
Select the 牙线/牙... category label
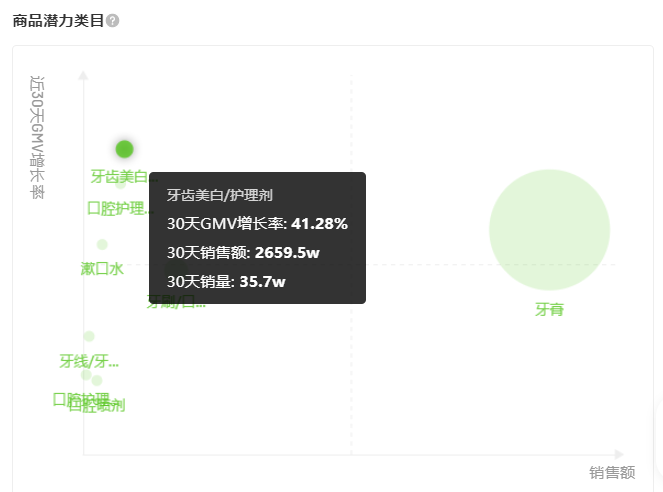pyautogui.click(x=89, y=361)
